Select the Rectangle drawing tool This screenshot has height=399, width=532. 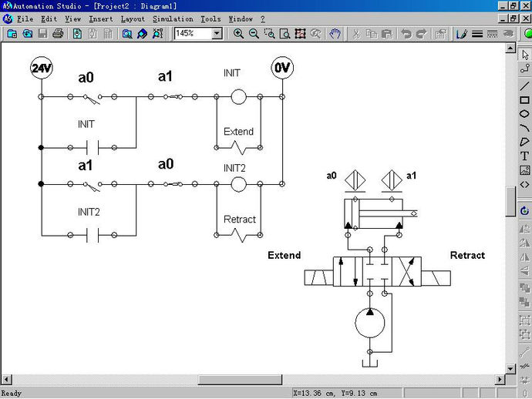click(x=525, y=100)
